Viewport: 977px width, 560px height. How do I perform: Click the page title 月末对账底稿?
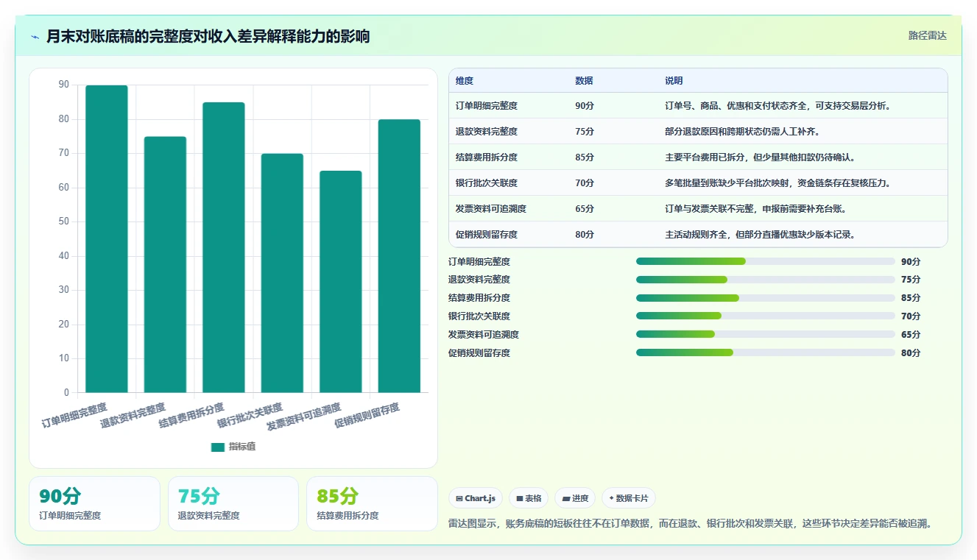[208, 36]
